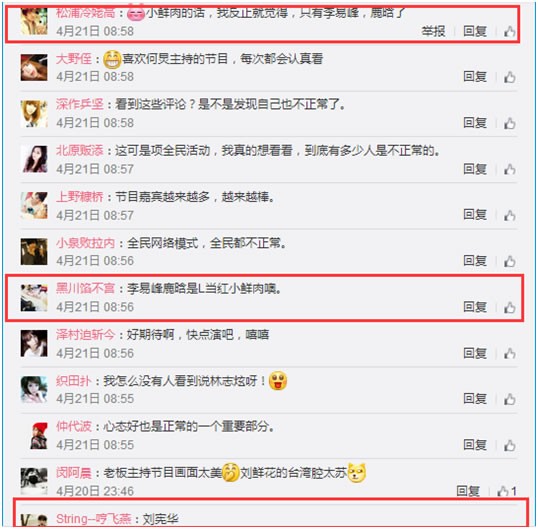Give thumbs-up to 上野糠桥's comment
538x529 pixels.
click(x=510, y=215)
